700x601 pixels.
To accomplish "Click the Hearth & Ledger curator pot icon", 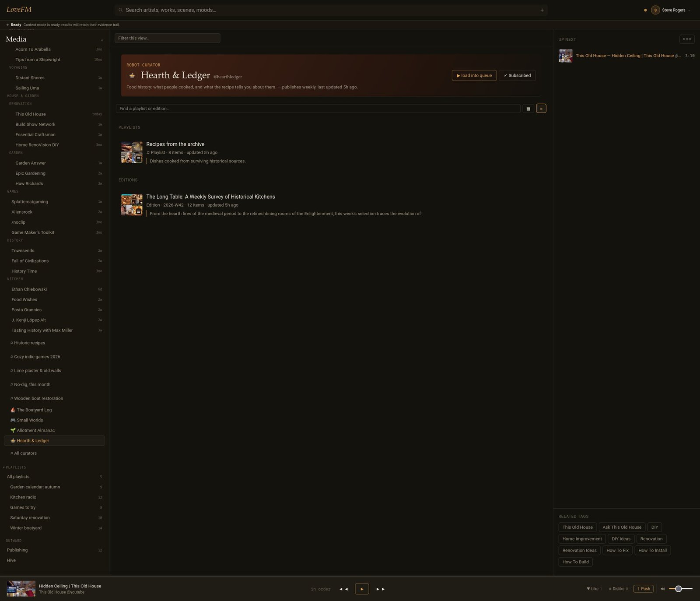I will click(132, 76).
